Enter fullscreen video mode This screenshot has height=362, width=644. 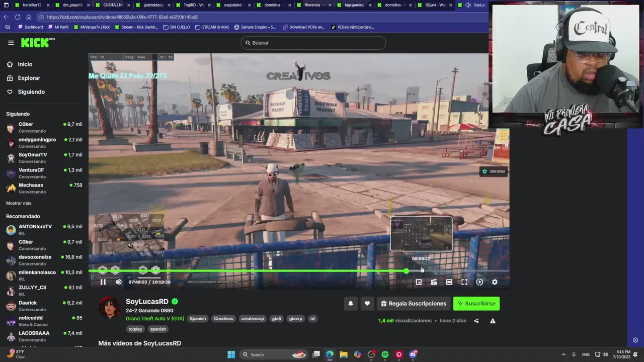[x=464, y=282]
